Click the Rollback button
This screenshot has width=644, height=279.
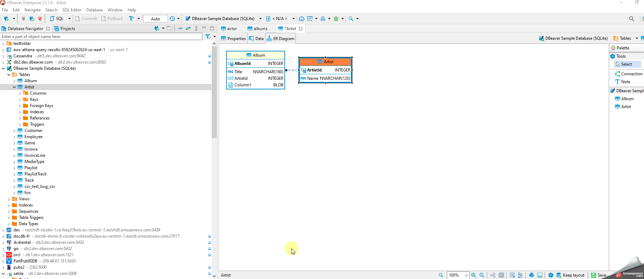tap(112, 19)
